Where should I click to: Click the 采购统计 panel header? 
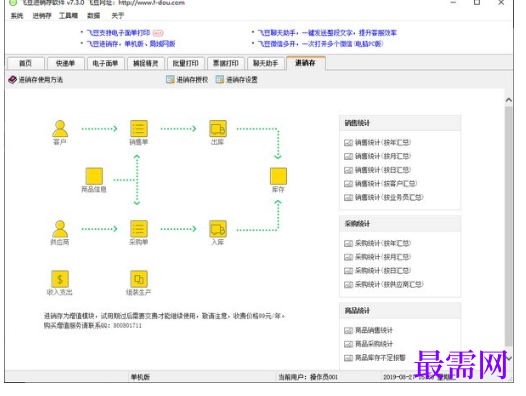(x=400, y=224)
